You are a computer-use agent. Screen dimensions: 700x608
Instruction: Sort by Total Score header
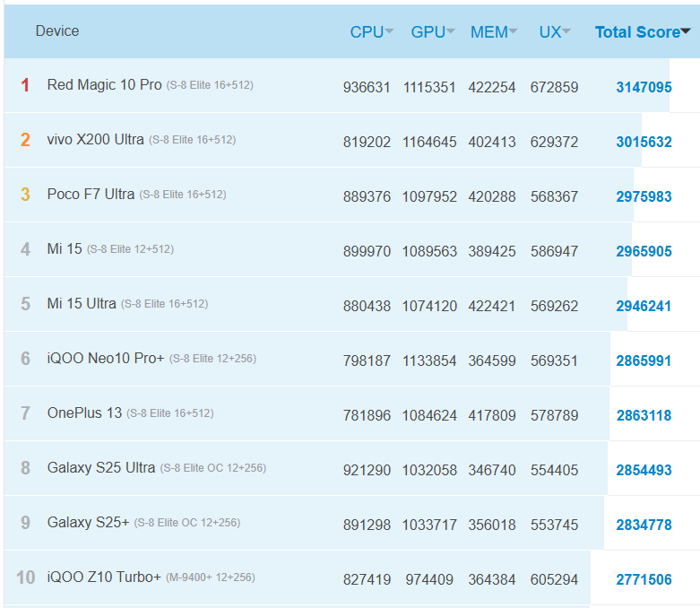(x=643, y=31)
